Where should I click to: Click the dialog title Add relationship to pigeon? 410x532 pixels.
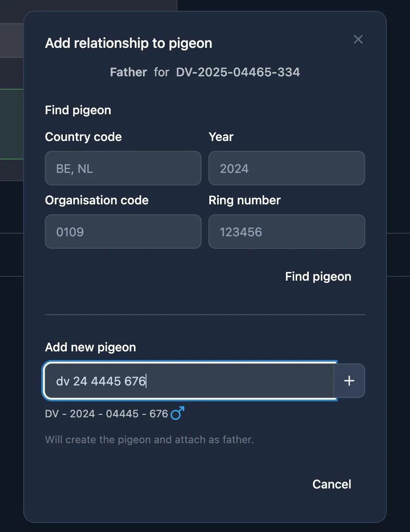(x=129, y=43)
